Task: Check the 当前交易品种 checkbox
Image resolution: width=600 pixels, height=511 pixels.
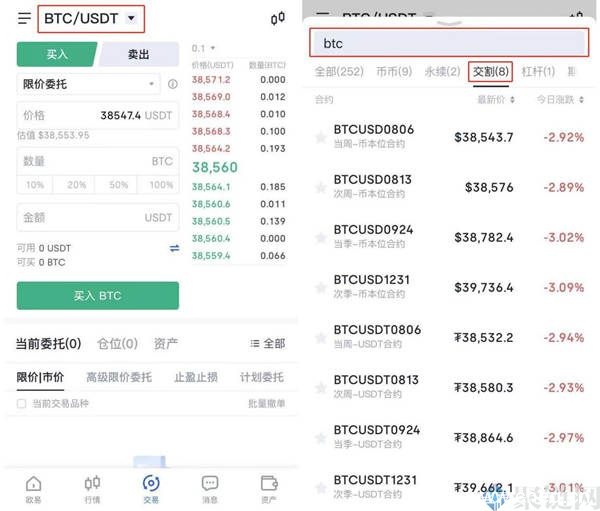Action: [x=22, y=403]
